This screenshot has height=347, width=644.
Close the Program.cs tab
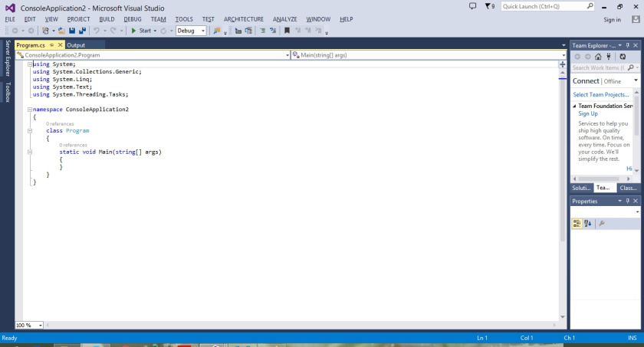click(x=60, y=45)
